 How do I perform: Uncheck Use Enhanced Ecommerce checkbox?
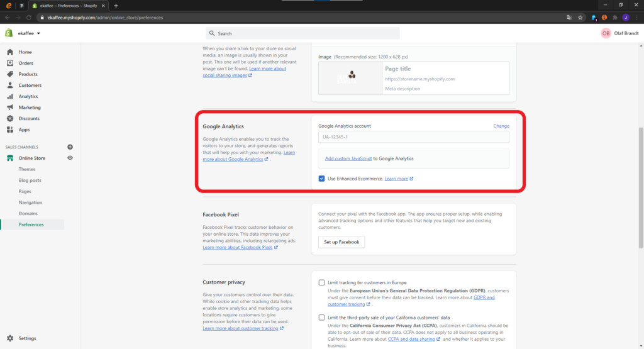tap(321, 179)
